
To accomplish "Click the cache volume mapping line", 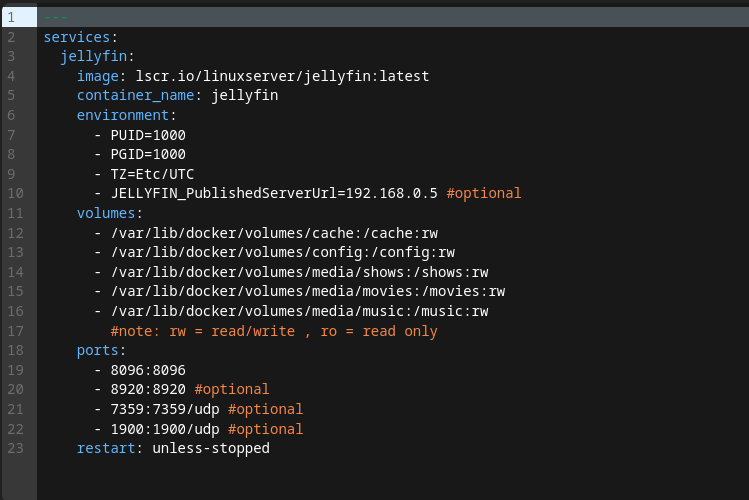I will [274, 233].
